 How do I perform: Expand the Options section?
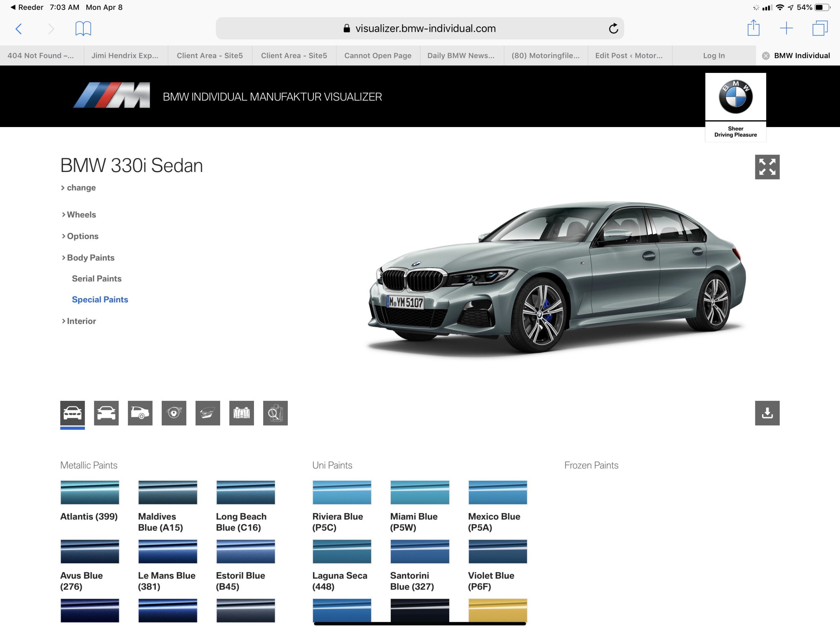(82, 236)
